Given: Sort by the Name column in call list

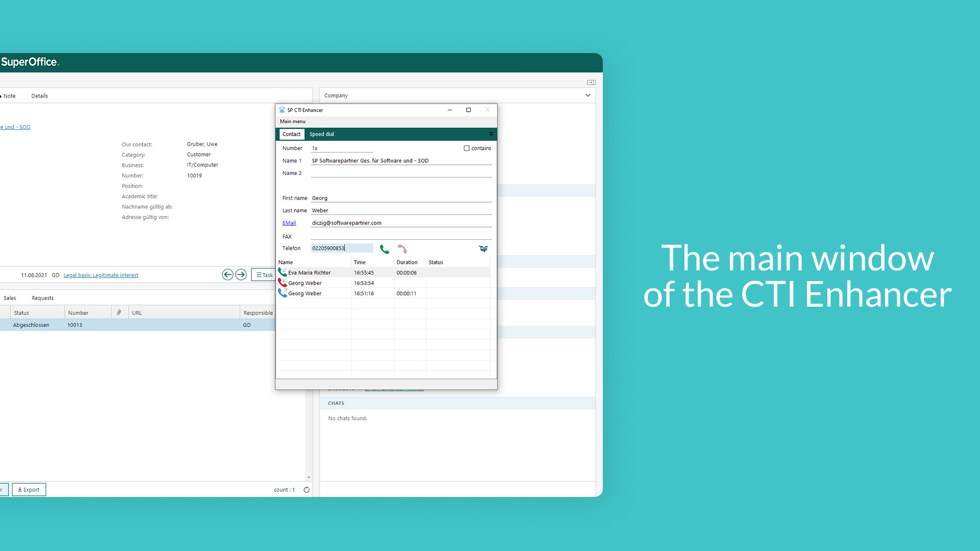Looking at the screenshot, I should tap(314, 262).
